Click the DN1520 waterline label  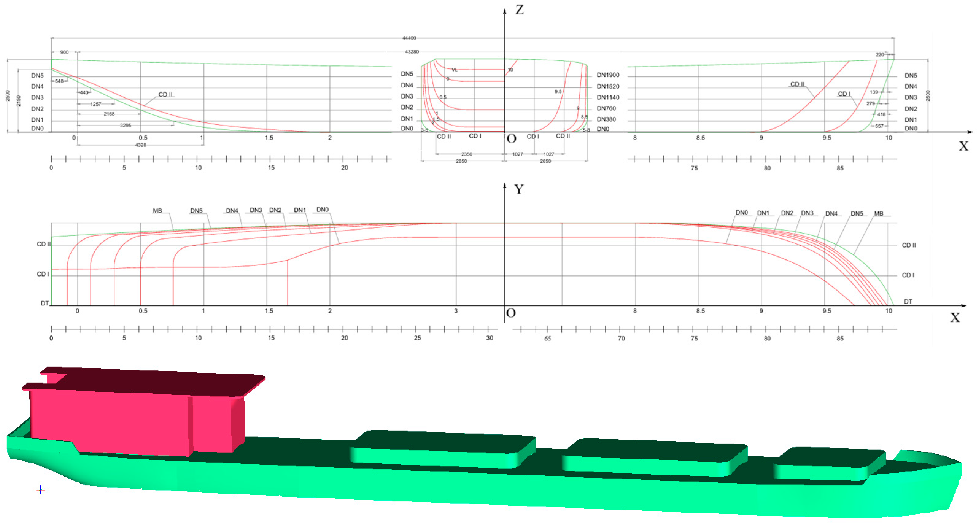pyautogui.click(x=608, y=86)
